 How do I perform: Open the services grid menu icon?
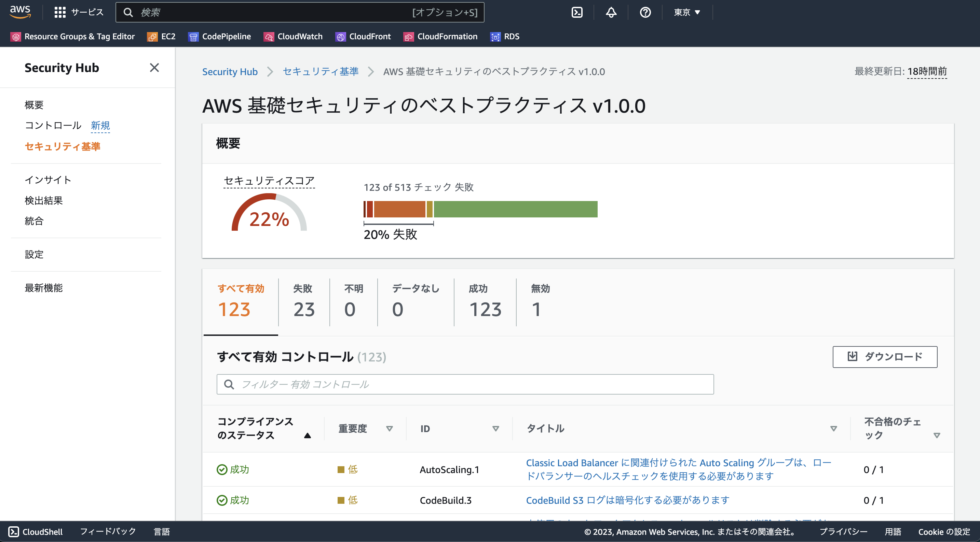click(x=60, y=12)
